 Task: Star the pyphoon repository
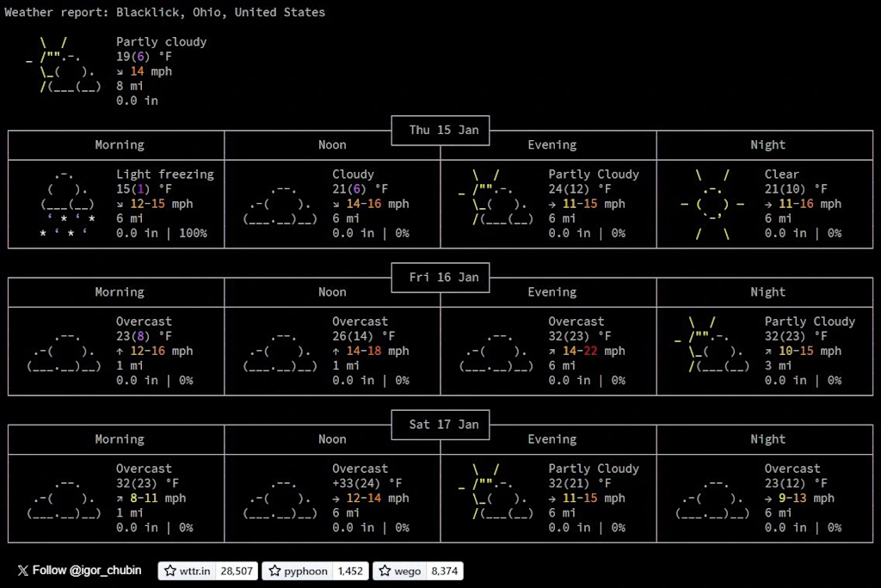pyautogui.click(x=298, y=571)
